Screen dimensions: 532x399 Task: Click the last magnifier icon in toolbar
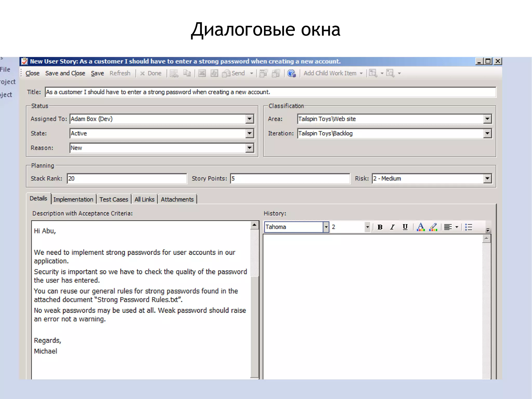[390, 73]
